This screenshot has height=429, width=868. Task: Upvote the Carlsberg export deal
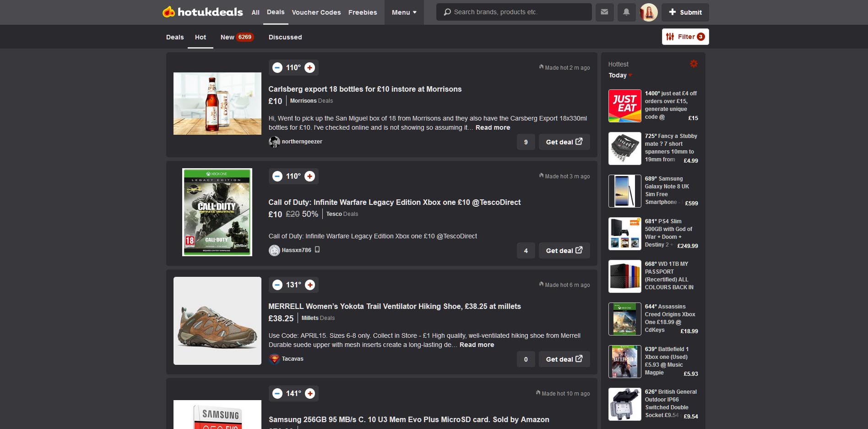point(309,67)
